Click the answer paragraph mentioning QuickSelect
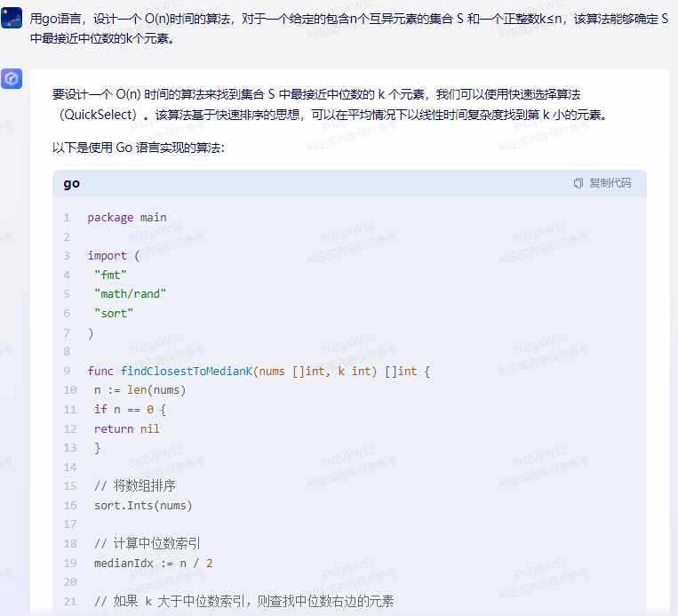 pos(330,104)
